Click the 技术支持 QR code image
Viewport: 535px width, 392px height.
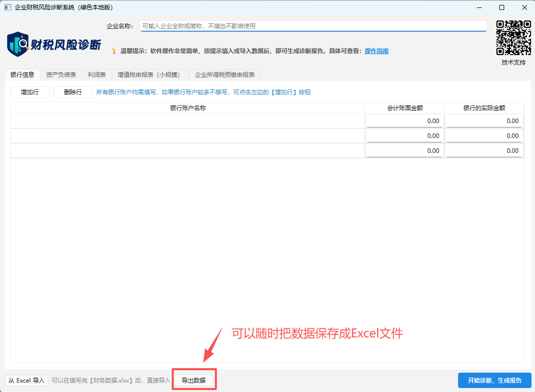click(514, 38)
